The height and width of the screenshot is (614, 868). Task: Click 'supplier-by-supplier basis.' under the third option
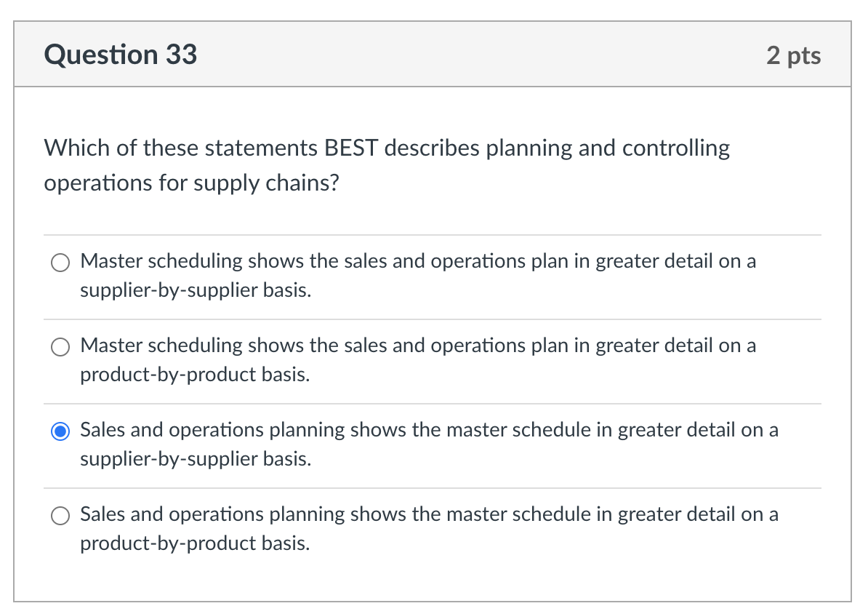coord(196,459)
